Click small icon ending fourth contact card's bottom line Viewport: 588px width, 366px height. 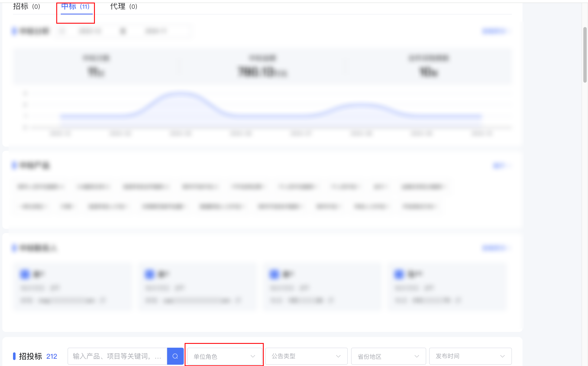(458, 300)
